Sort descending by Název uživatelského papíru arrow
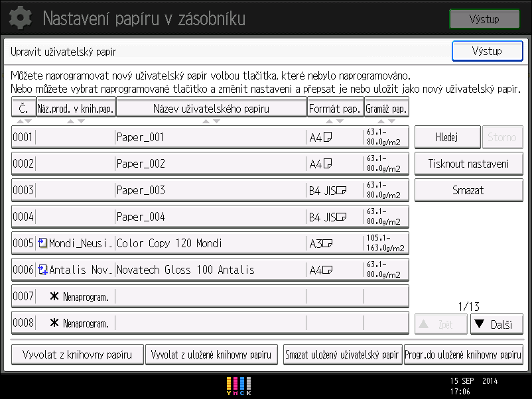The image size is (532, 399). [x=217, y=121]
